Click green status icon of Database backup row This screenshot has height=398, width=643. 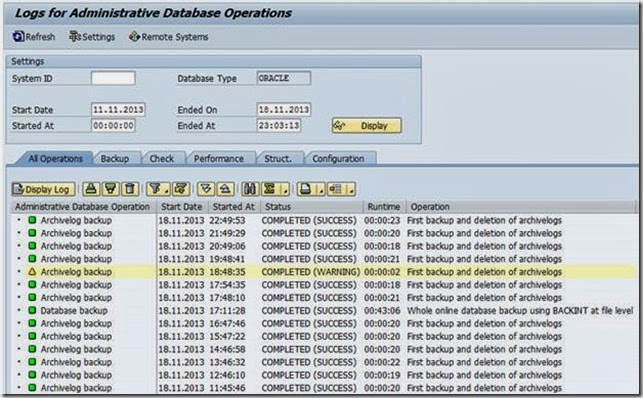(32, 310)
